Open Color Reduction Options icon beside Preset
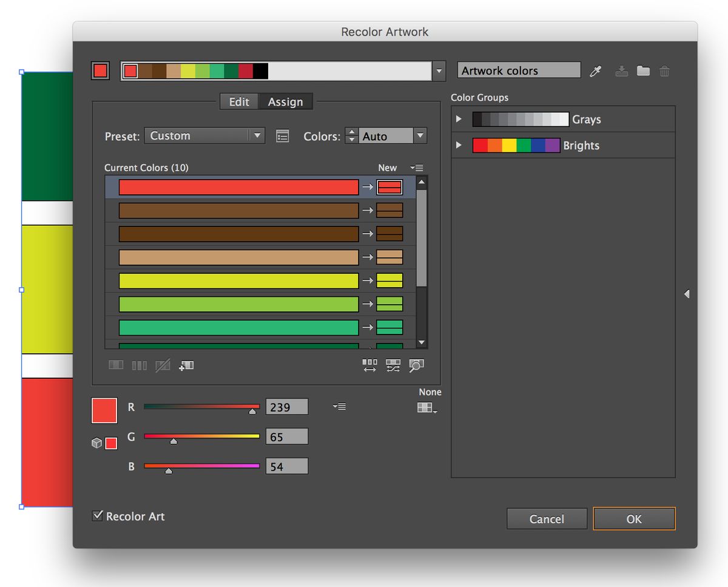728x587 pixels. [282, 136]
